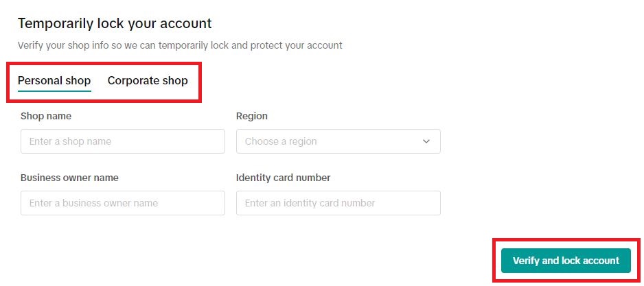Viewport: 644px width, 286px height.
Task: Open the Corporate shop tab
Action: pos(148,81)
